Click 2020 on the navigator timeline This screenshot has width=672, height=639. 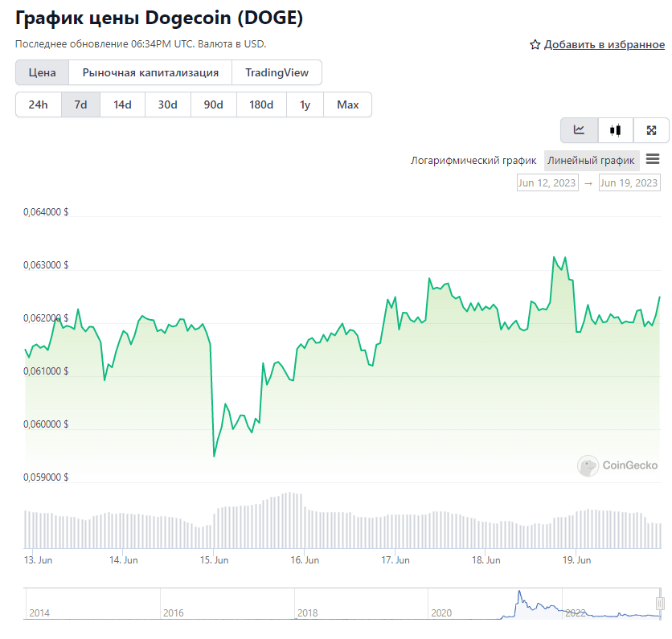[441, 612]
